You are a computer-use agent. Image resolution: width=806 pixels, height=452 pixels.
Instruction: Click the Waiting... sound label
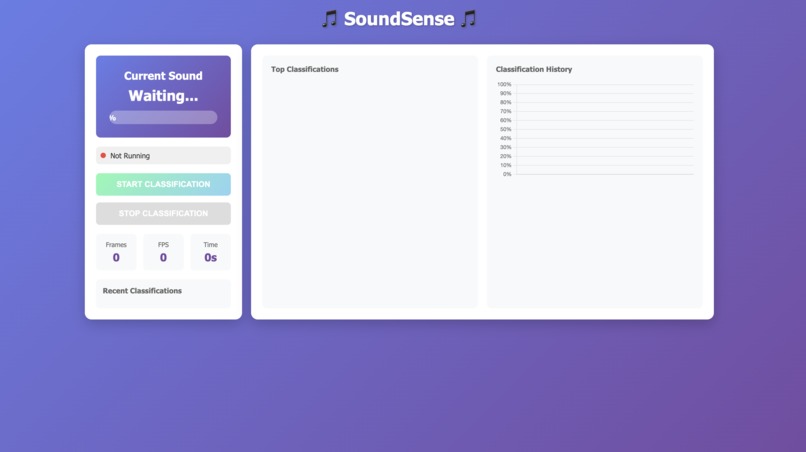coord(163,96)
